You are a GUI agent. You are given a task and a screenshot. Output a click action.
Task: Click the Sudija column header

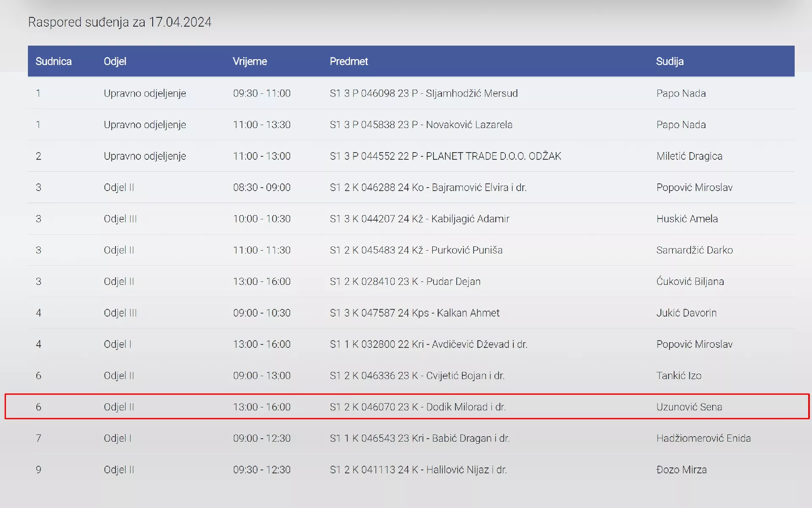[669, 61]
